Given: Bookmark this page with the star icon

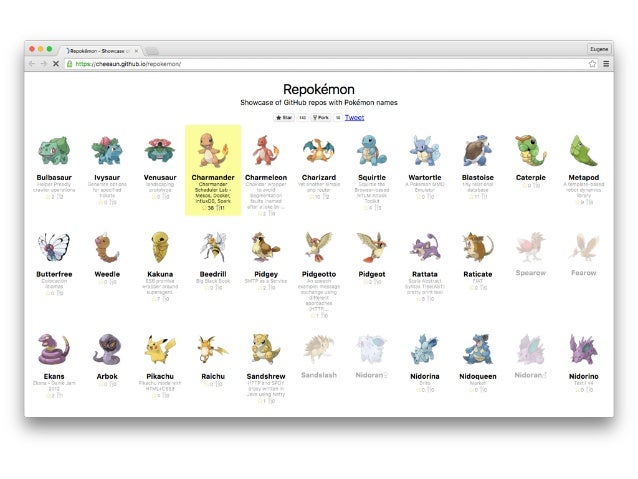Looking at the screenshot, I should point(592,64).
